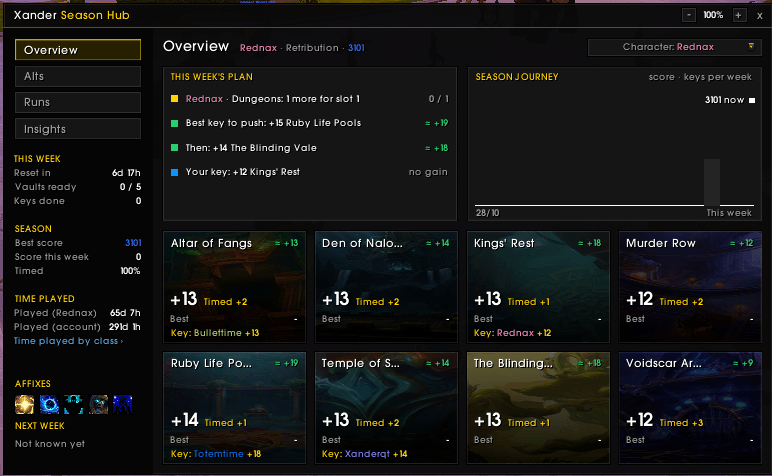Click the Rednax name in Overview header
This screenshot has height=476, width=772.
click(x=258, y=48)
